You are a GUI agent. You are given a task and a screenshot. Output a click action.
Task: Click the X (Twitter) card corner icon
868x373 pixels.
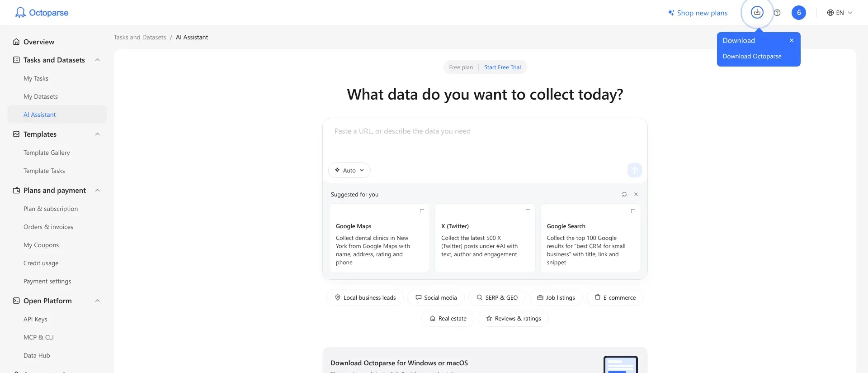click(528, 211)
